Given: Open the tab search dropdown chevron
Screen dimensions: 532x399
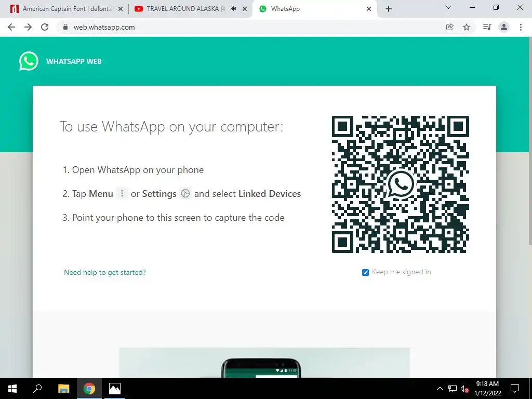Looking at the screenshot, I should point(448,7).
